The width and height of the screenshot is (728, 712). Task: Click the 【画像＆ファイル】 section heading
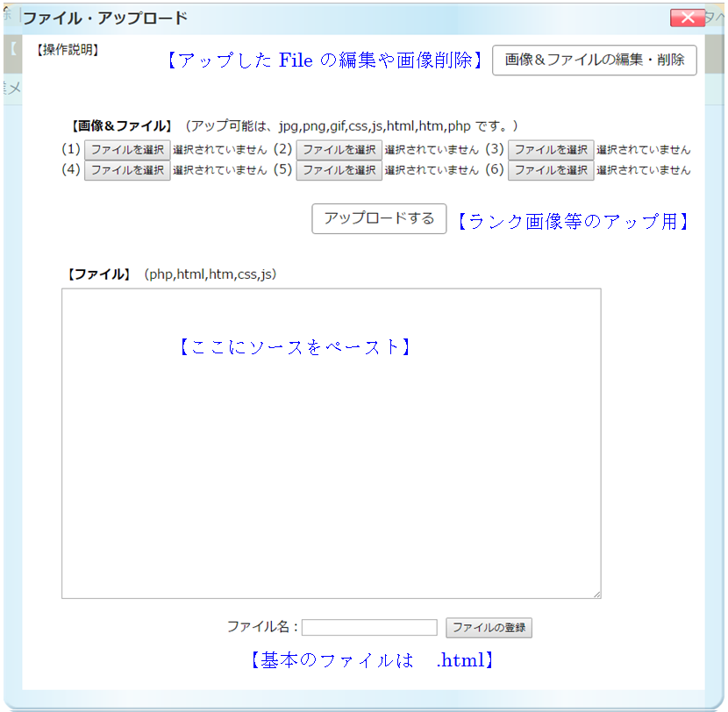[x=119, y=126]
